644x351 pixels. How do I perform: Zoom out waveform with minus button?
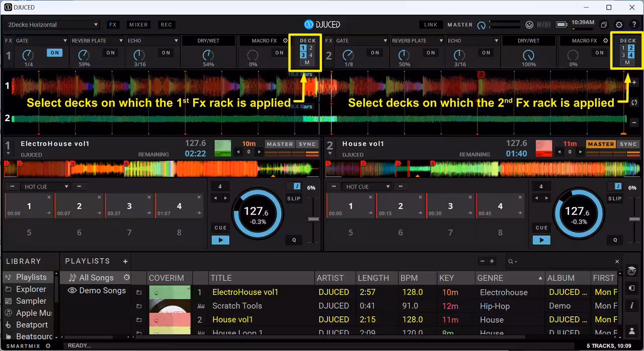634,122
